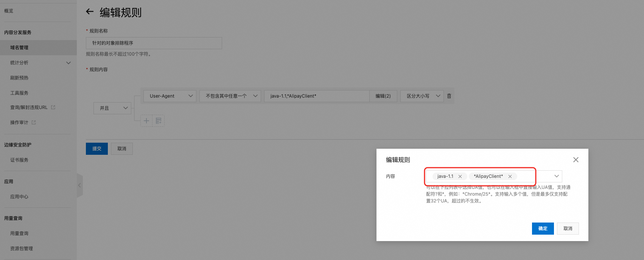Open the User-Agent dropdown
The image size is (644, 260).
170,96
